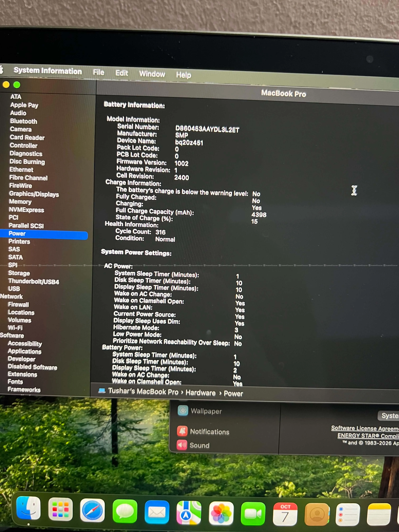Select Controller in the sidebar

point(24,146)
